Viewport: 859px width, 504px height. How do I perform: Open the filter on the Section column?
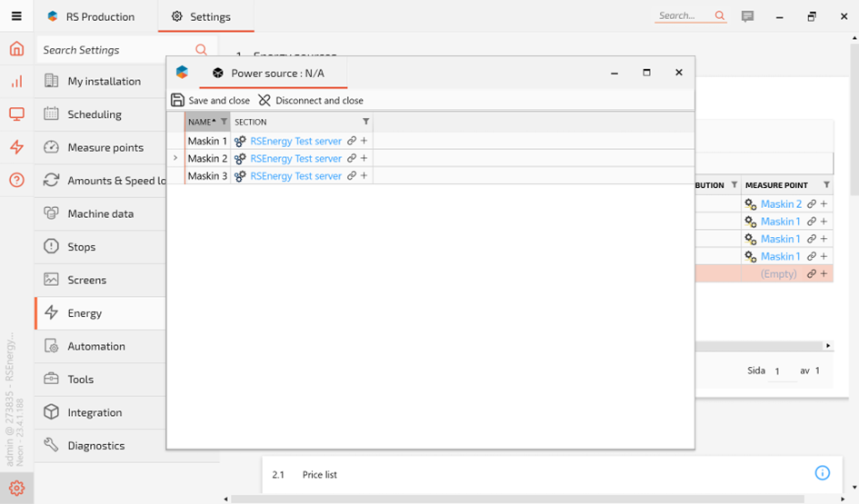click(365, 122)
